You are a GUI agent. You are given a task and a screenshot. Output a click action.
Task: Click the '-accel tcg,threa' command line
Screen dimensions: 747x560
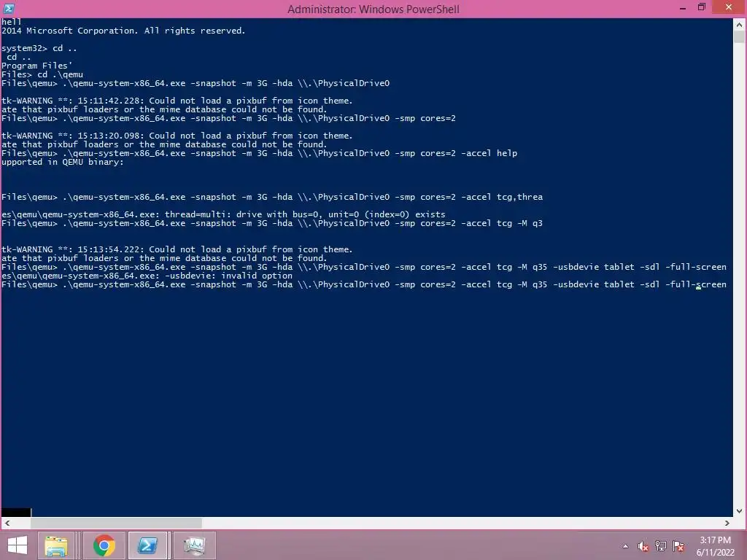click(x=272, y=197)
